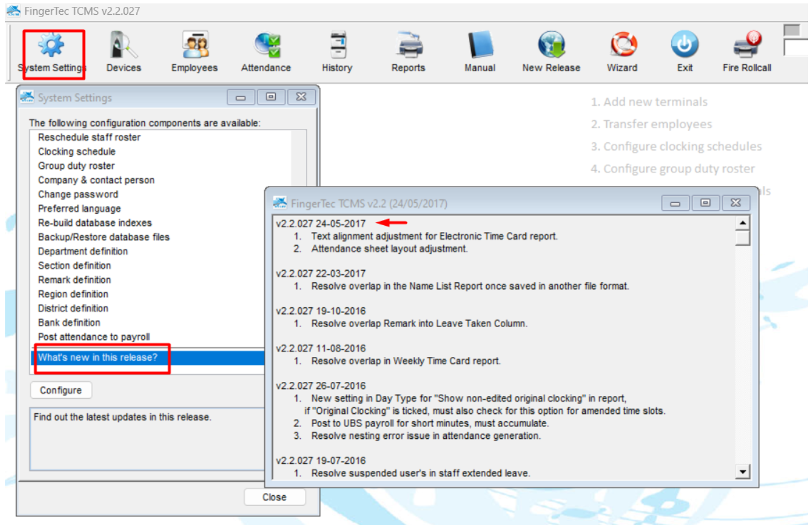
Task: Minimize the release notes window
Action: [x=675, y=203]
